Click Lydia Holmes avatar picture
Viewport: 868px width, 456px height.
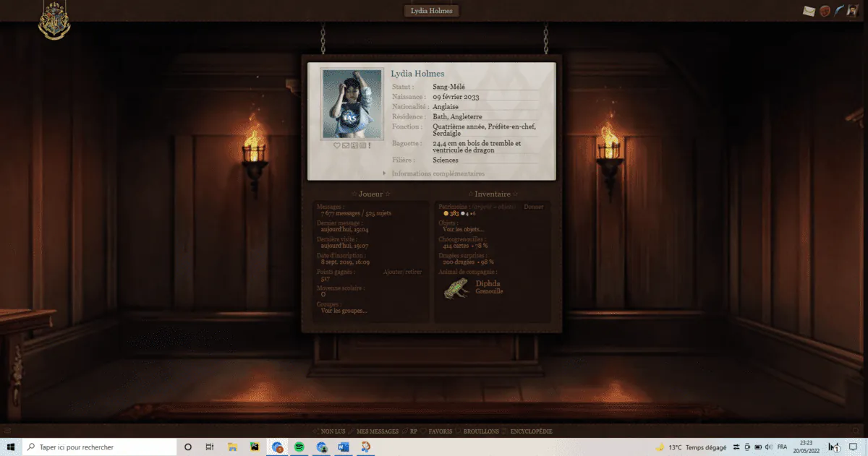(x=352, y=104)
